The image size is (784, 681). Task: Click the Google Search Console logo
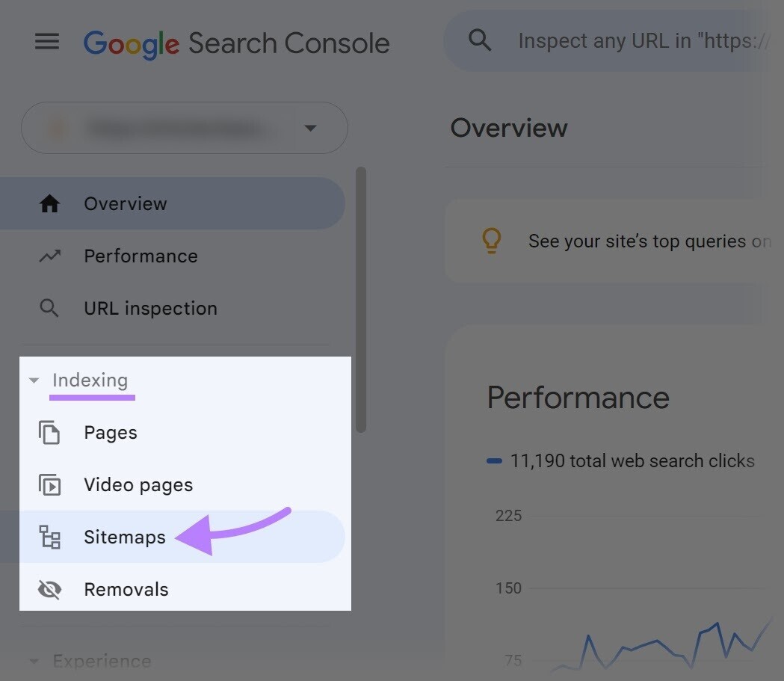(x=236, y=43)
